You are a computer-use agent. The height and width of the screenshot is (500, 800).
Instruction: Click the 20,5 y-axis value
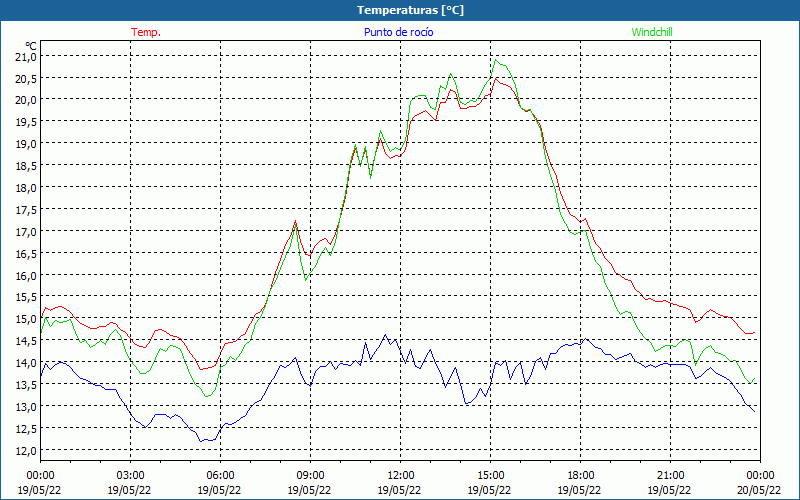(26, 79)
